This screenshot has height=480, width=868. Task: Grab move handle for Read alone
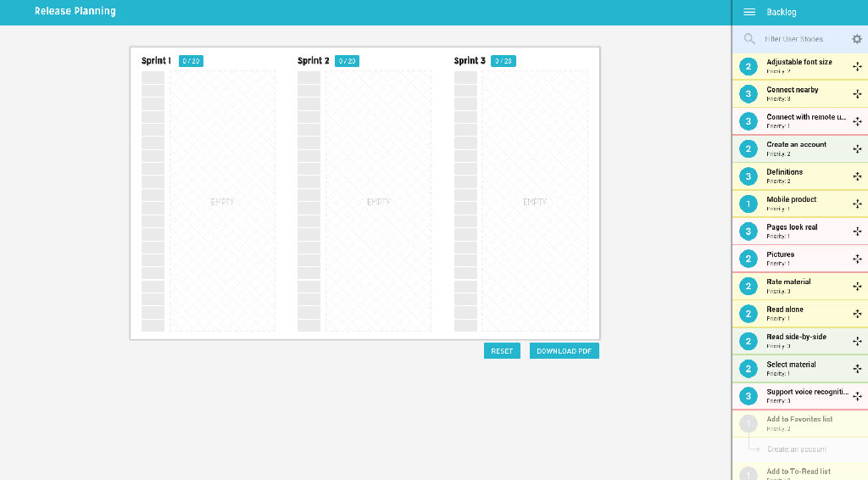[x=857, y=314]
